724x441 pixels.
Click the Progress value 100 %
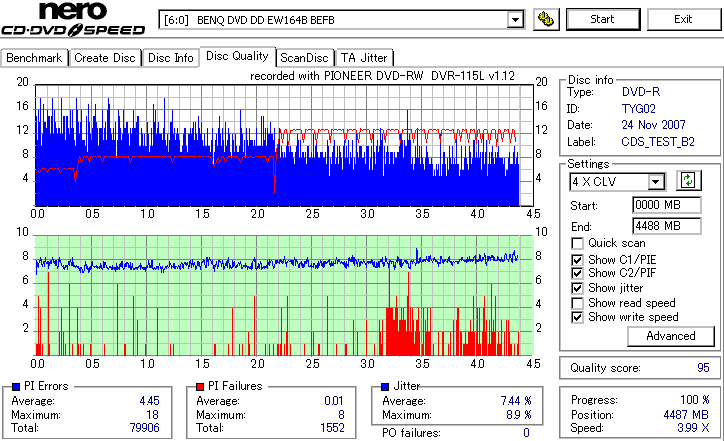[x=695, y=400]
